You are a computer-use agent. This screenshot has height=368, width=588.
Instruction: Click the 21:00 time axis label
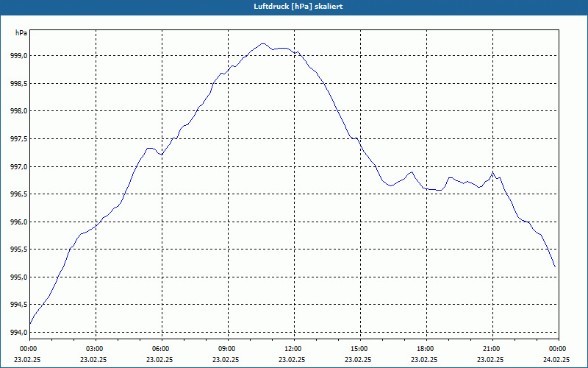[x=490, y=349]
